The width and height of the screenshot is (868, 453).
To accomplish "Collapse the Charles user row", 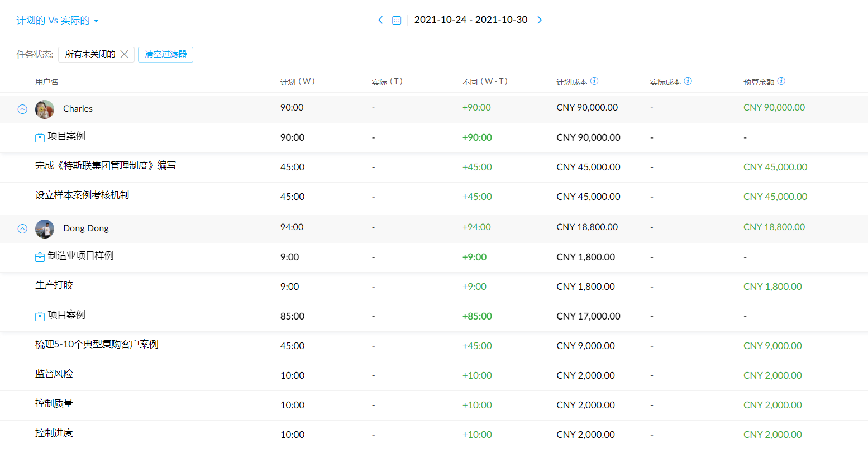I will click(22, 109).
